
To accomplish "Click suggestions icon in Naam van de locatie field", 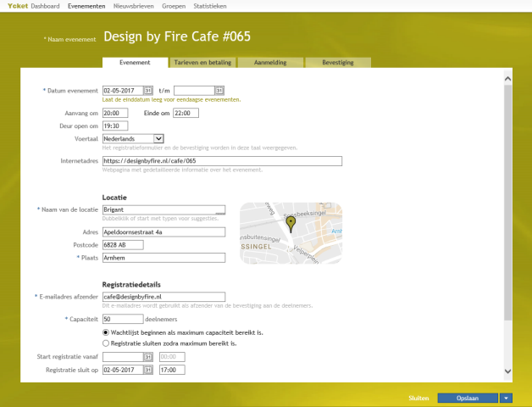I will 220,209.
